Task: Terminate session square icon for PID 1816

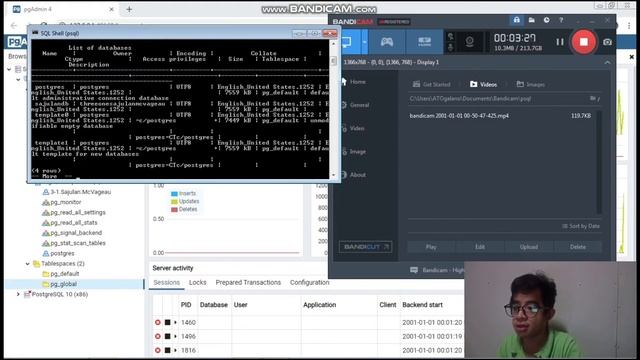Action: pos(167,350)
